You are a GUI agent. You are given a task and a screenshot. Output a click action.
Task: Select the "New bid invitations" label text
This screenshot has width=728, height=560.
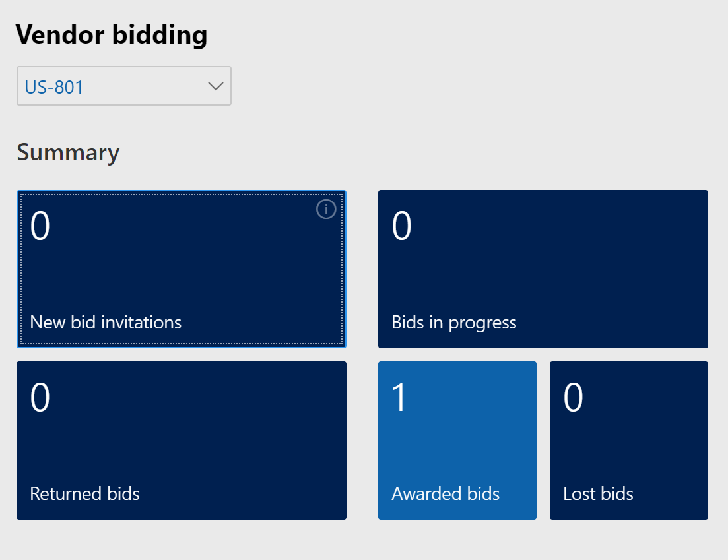click(106, 323)
